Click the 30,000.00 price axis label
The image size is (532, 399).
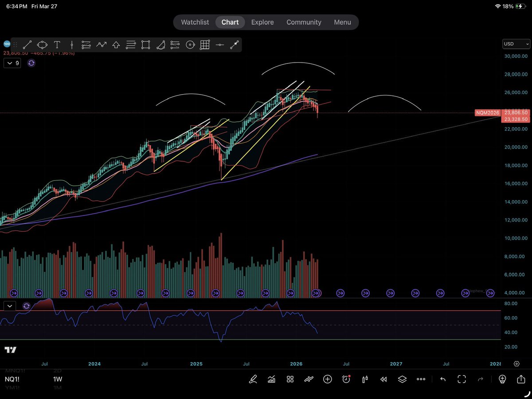(516, 56)
